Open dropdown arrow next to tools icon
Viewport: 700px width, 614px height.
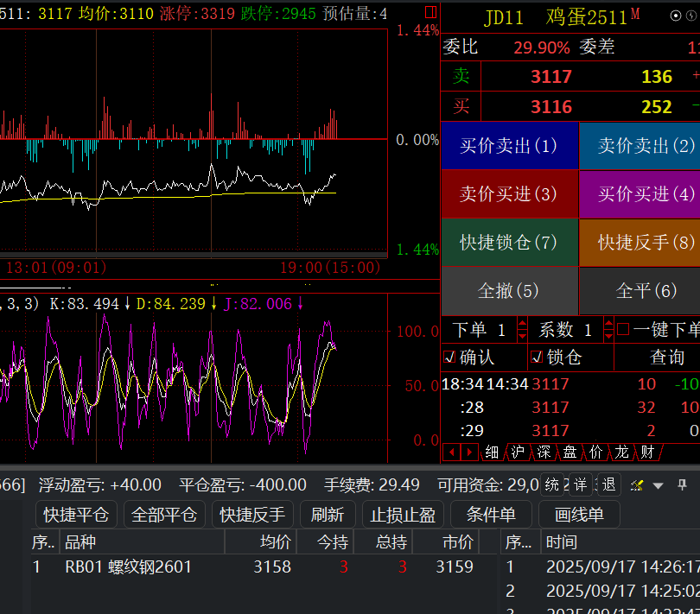point(658,485)
